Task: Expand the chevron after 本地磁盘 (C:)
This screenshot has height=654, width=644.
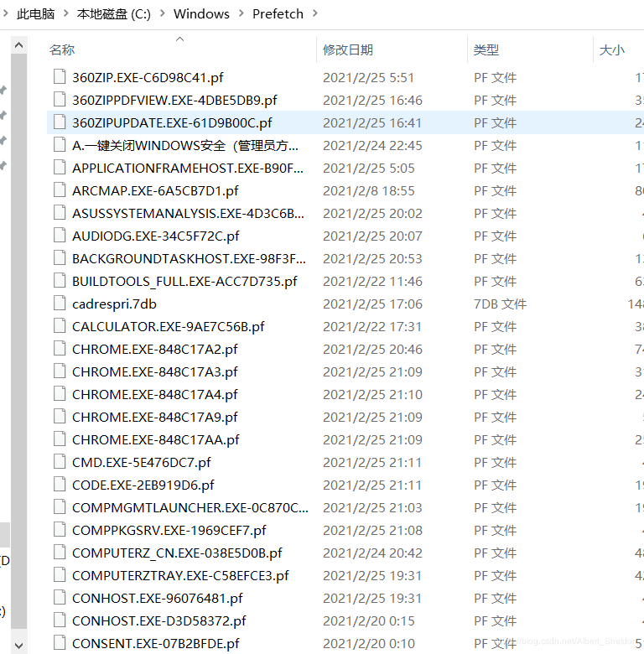Action: (162, 13)
